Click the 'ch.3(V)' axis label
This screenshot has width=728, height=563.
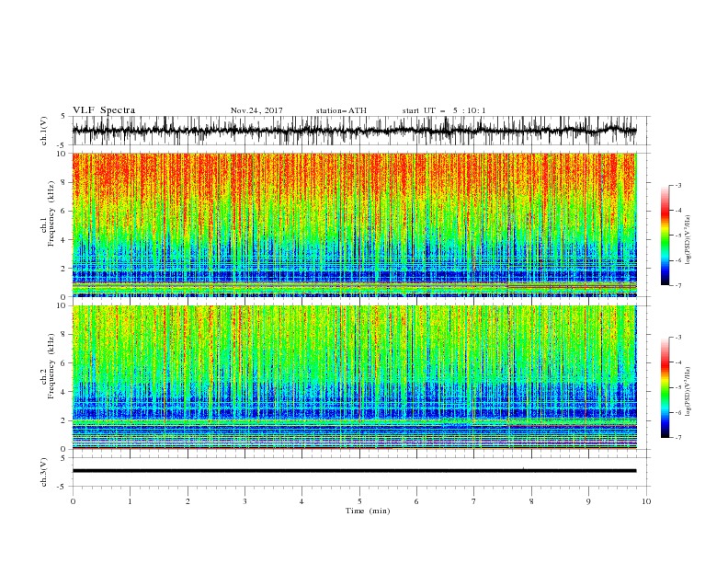[x=44, y=472]
